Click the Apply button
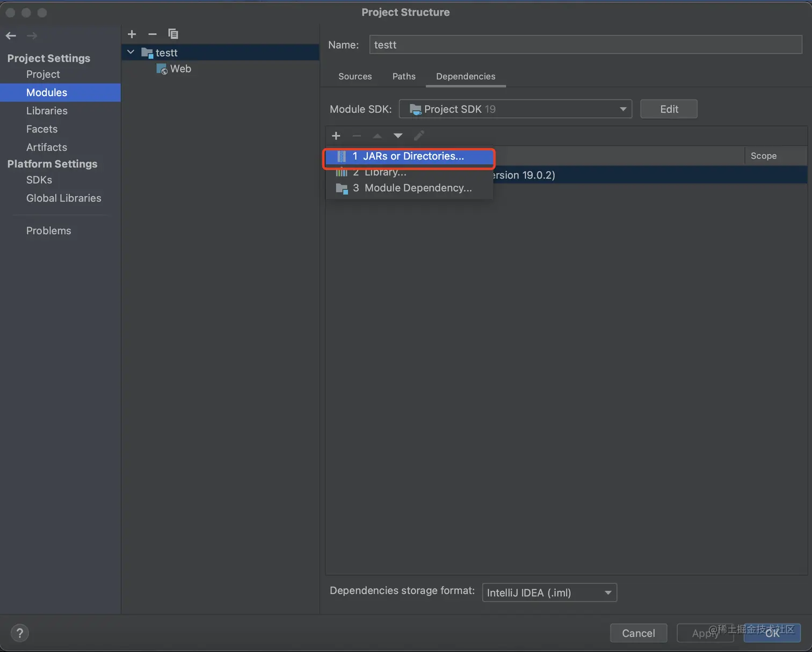The width and height of the screenshot is (812, 652). pos(705,633)
